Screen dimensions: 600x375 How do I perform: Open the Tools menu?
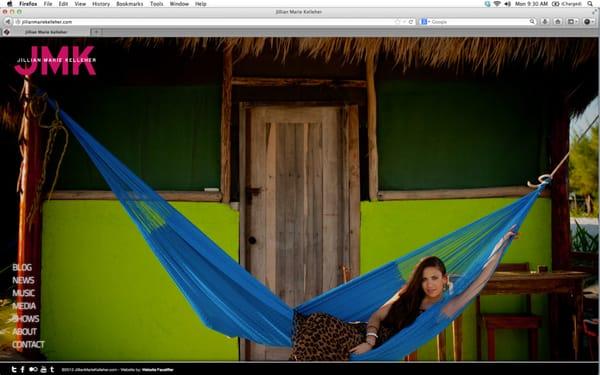tap(157, 4)
